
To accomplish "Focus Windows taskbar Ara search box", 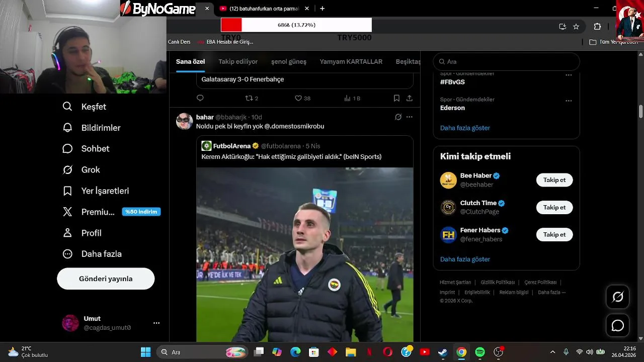I will pyautogui.click(x=202, y=352).
